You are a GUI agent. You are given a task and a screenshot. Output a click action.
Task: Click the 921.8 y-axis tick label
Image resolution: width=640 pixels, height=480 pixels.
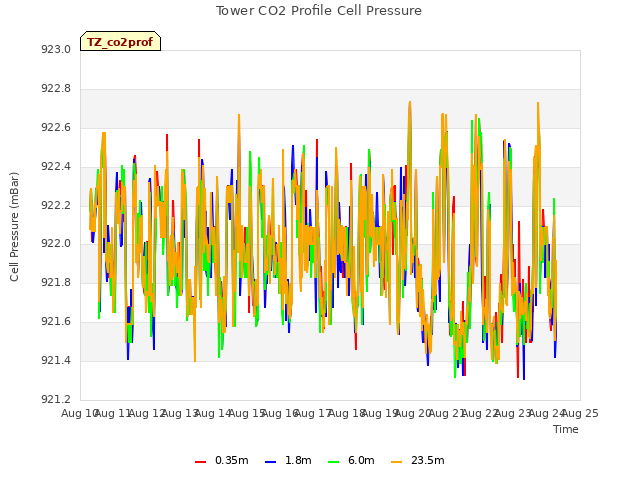pyautogui.click(x=56, y=282)
